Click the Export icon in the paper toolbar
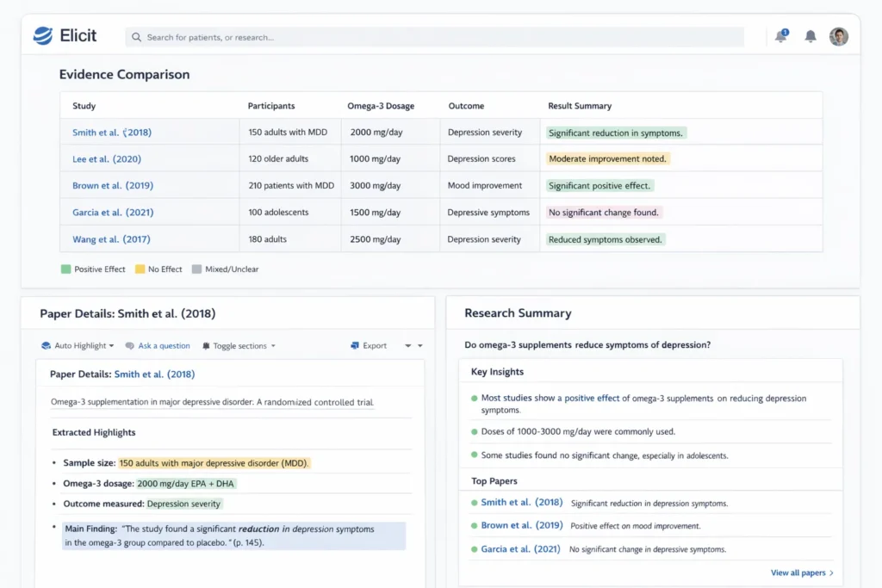This screenshot has width=882, height=588. coord(355,345)
